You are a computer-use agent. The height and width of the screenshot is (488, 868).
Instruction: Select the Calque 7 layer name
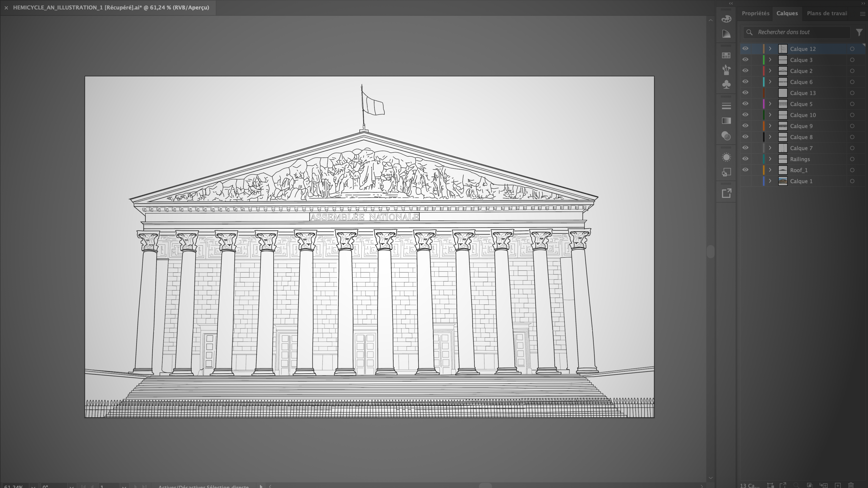(x=801, y=148)
